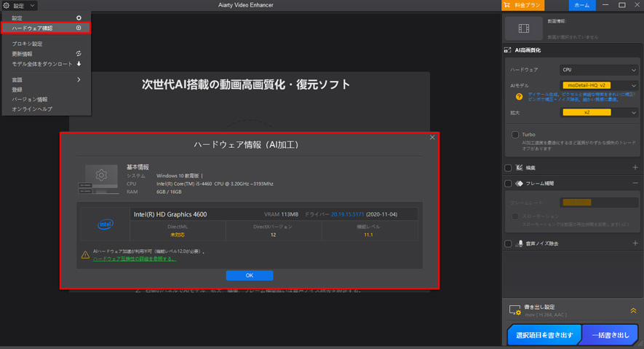Expand the 言語 submenu
This screenshot has width=644, height=349.
tap(46, 79)
